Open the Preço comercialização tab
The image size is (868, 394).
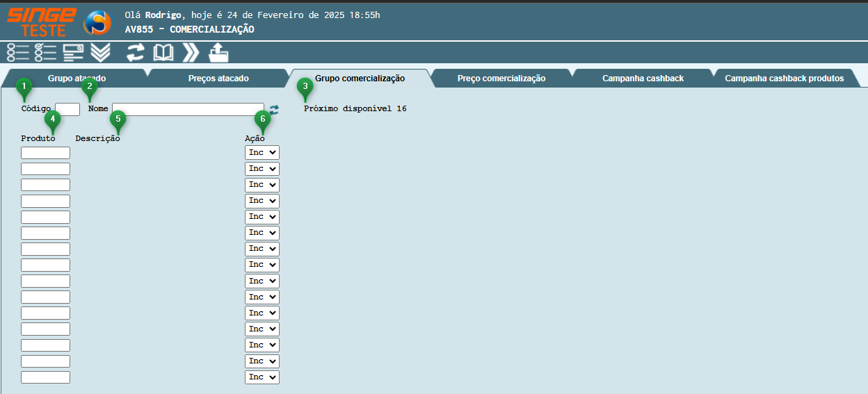click(501, 79)
